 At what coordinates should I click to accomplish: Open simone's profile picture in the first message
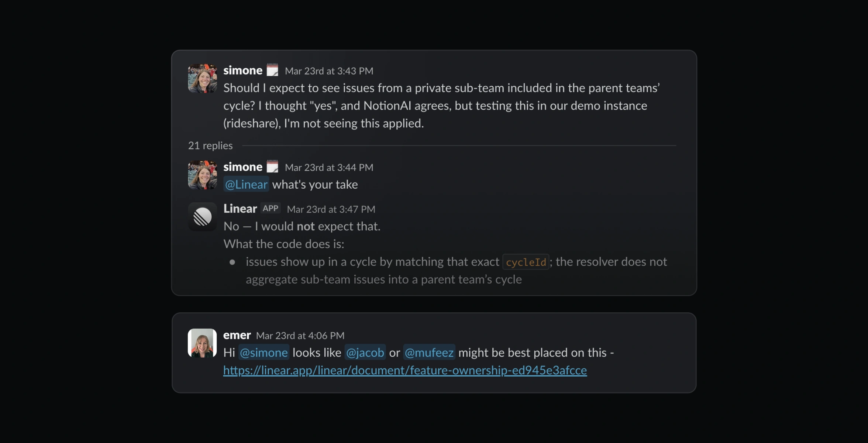tap(202, 78)
